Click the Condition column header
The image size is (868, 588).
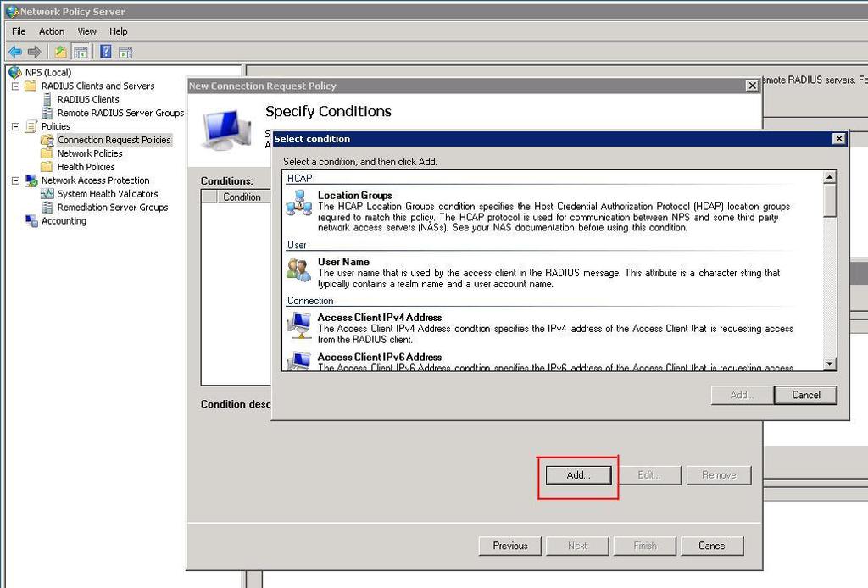click(242, 197)
